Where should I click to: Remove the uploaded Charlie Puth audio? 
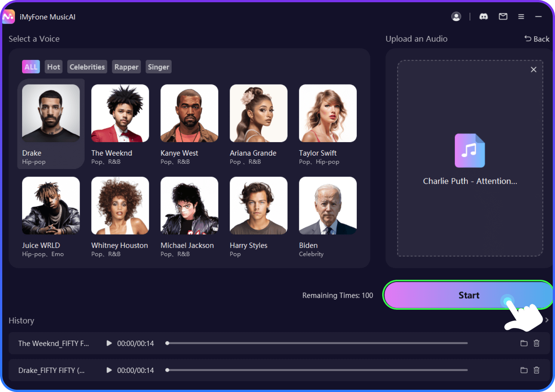click(534, 70)
